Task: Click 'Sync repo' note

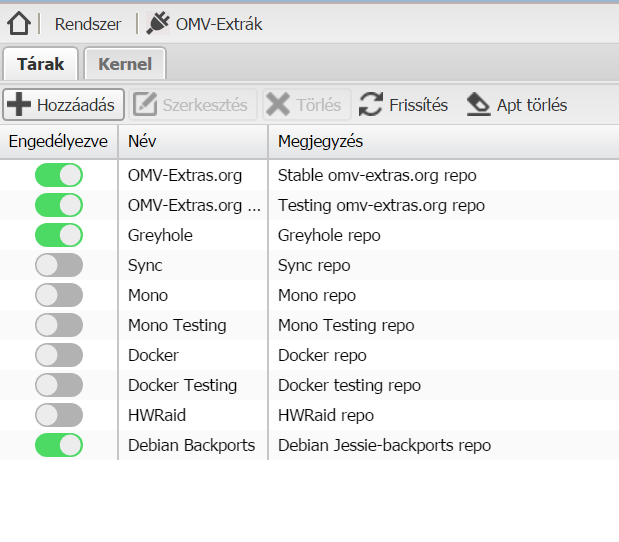Action: pos(314,266)
